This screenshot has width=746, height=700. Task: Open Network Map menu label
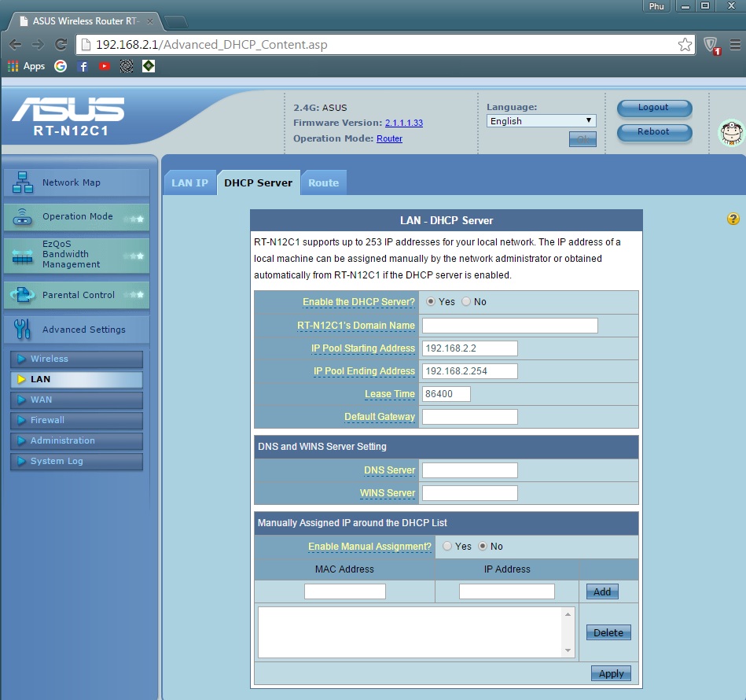pos(72,182)
